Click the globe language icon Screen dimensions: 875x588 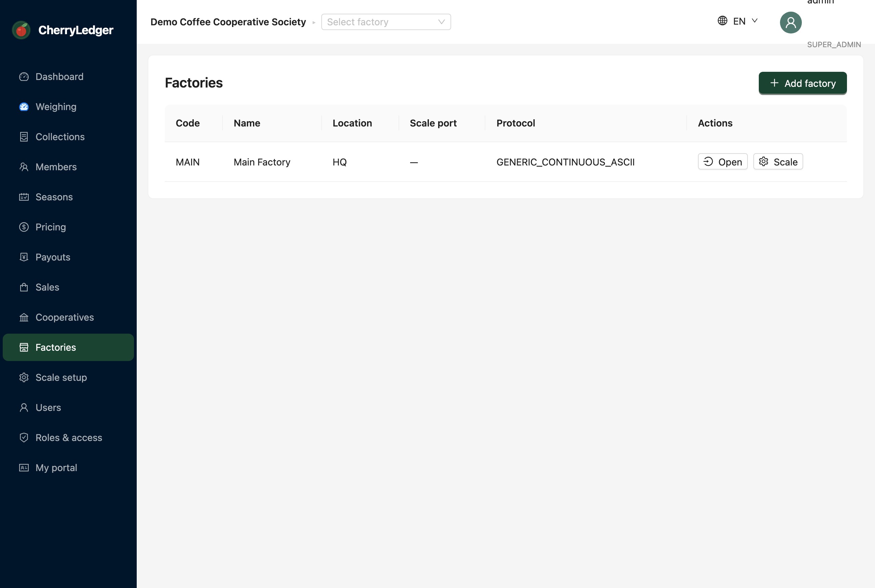[723, 21]
